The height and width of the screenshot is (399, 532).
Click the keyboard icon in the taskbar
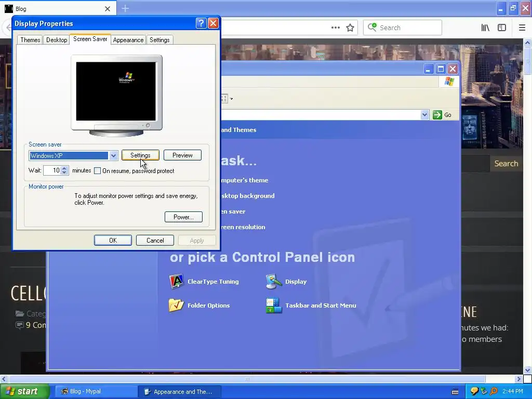[x=455, y=392]
